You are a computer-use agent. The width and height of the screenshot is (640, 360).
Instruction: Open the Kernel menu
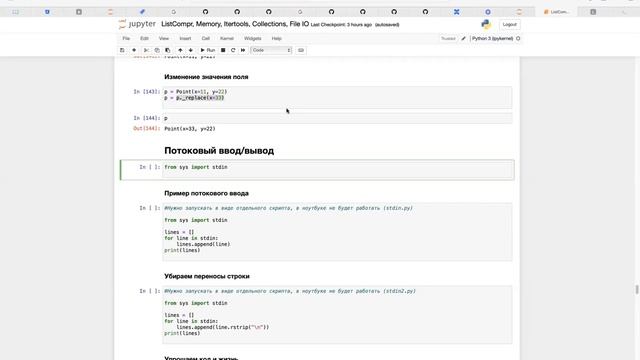pos(227,38)
